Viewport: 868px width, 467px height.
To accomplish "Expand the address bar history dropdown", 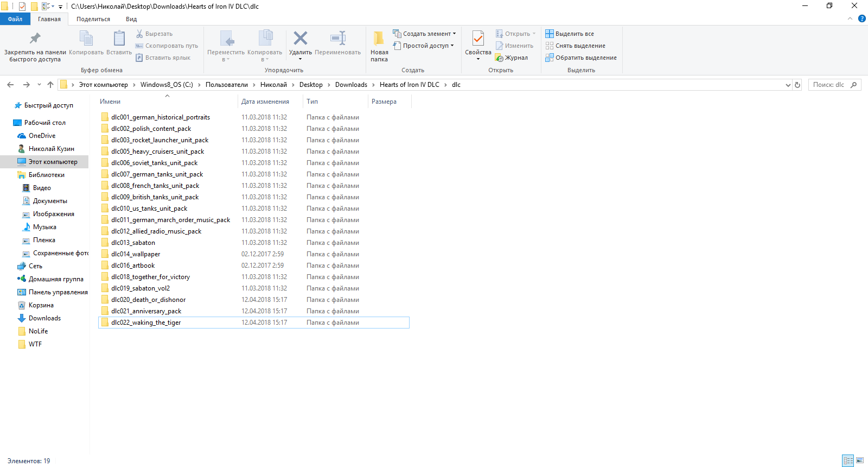I will (788, 85).
